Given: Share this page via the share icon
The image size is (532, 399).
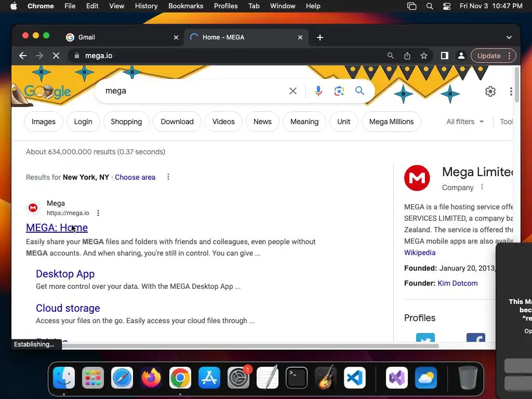Looking at the screenshot, I should (x=407, y=56).
